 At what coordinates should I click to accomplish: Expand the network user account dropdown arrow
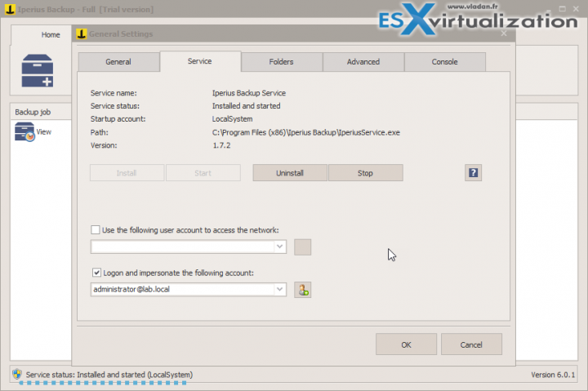(x=280, y=247)
